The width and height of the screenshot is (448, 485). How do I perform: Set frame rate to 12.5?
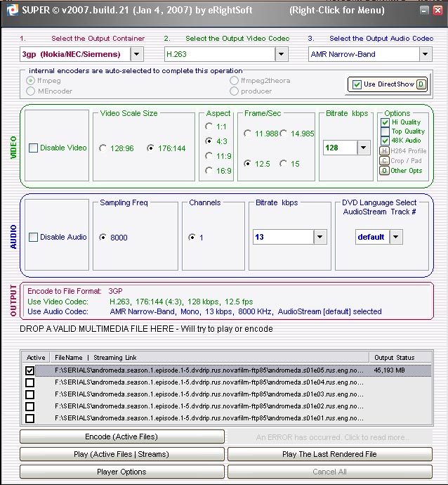click(x=247, y=163)
